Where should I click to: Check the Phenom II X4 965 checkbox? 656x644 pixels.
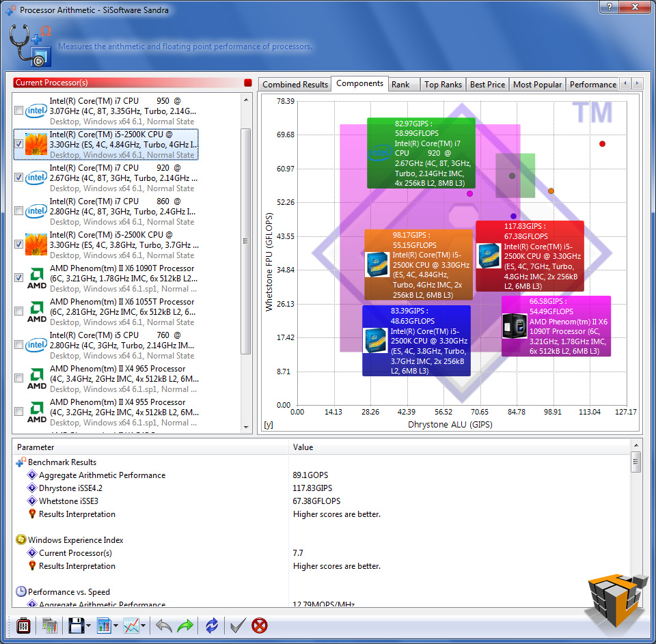click(18, 378)
